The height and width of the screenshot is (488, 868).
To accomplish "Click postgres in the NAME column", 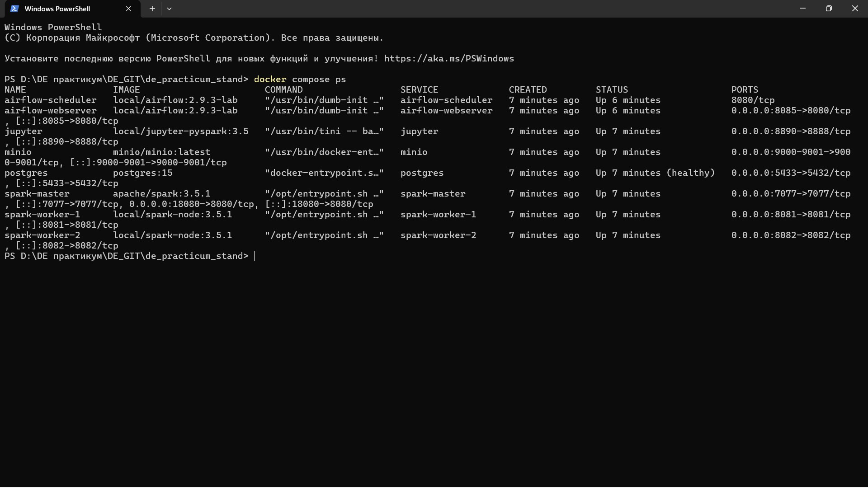I will coord(26,173).
